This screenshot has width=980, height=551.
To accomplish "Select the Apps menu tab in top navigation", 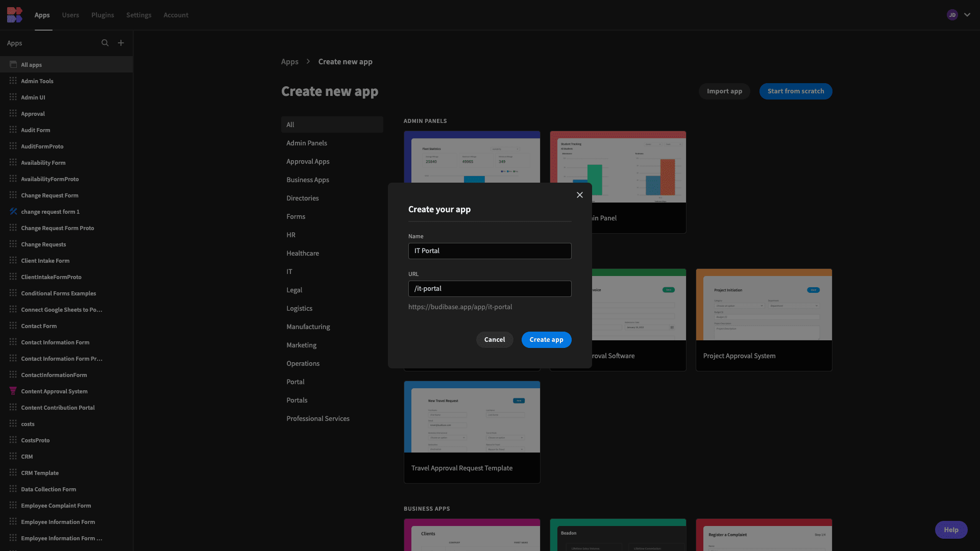I will (x=42, y=15).
